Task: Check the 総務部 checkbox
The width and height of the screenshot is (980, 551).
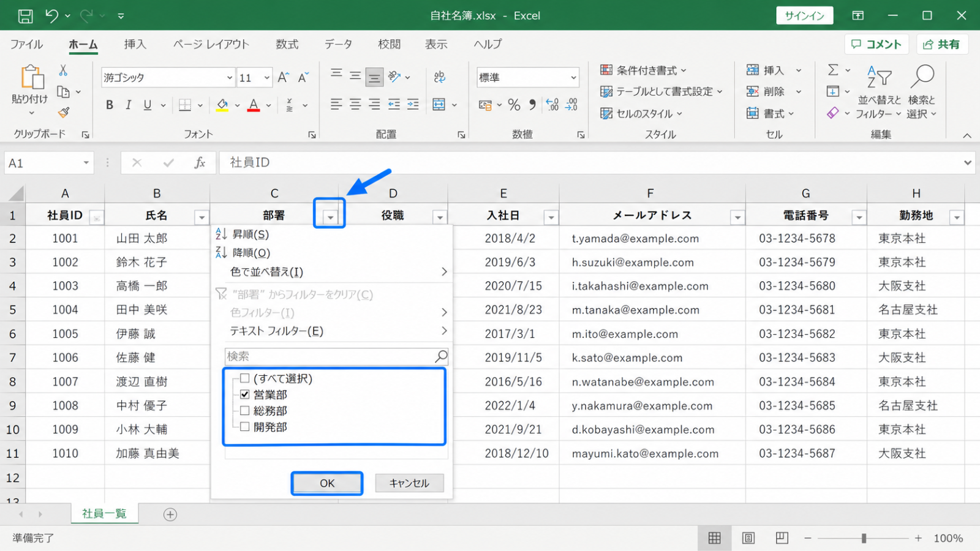Action: 244,411
